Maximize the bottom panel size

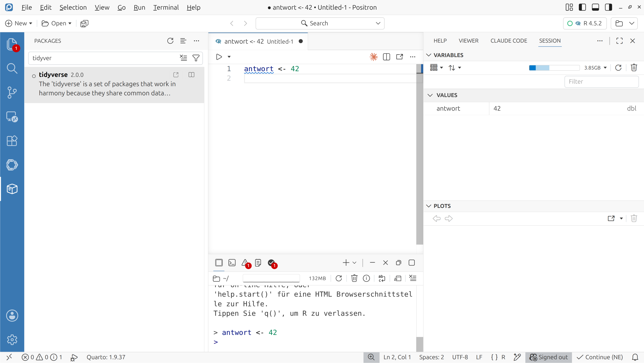point(412,263)
